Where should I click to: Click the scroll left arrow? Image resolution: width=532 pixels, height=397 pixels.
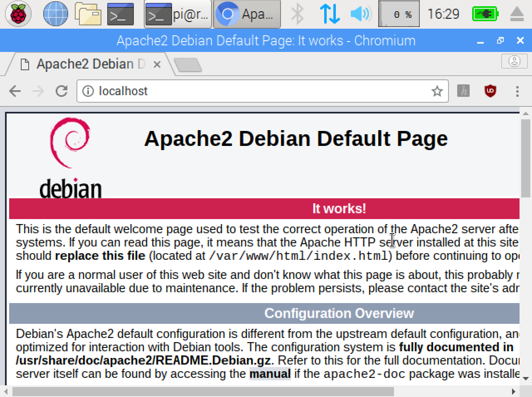(6, 392)
